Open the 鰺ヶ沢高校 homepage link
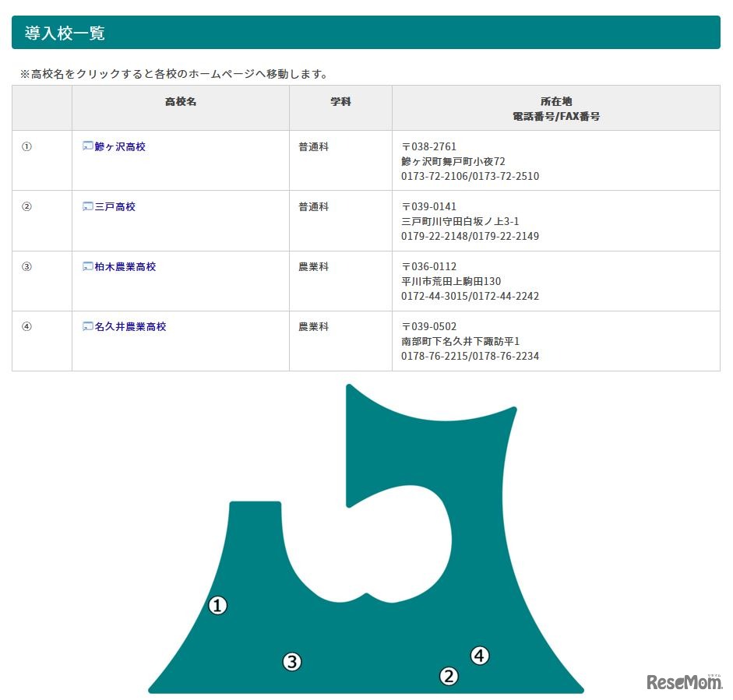 coord(118,146)
